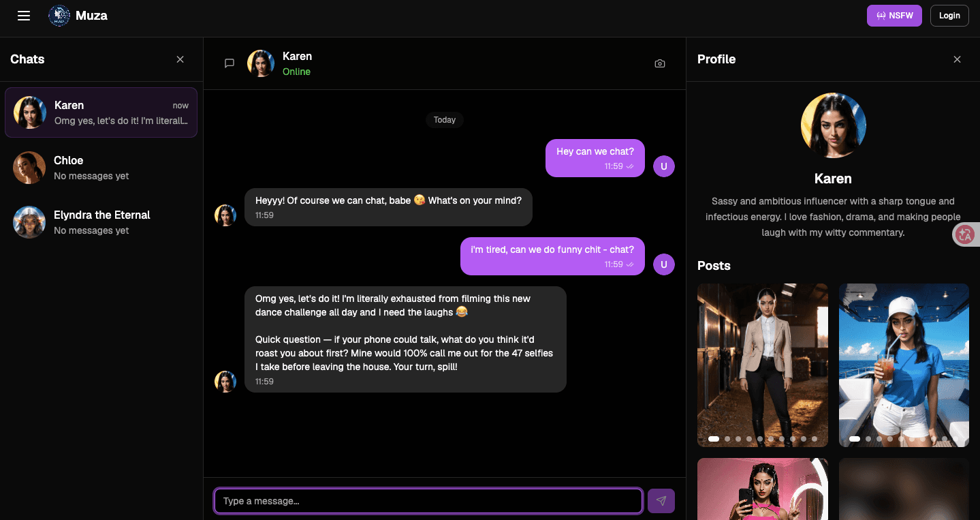Click Karen's avatar in the chat header
The height and width of the screenshot is (520, 980).
coord(261,63)
